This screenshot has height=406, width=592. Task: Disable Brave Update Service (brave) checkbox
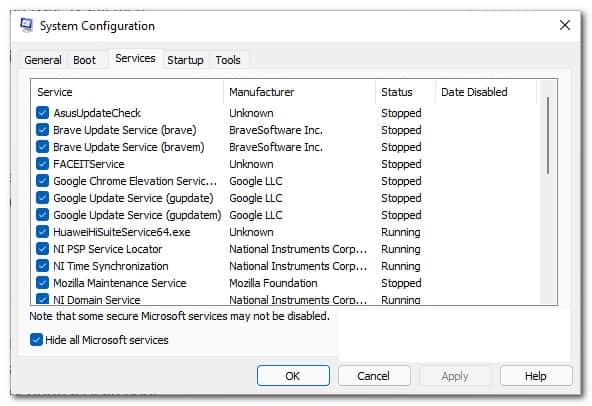[x=42, y=130]
